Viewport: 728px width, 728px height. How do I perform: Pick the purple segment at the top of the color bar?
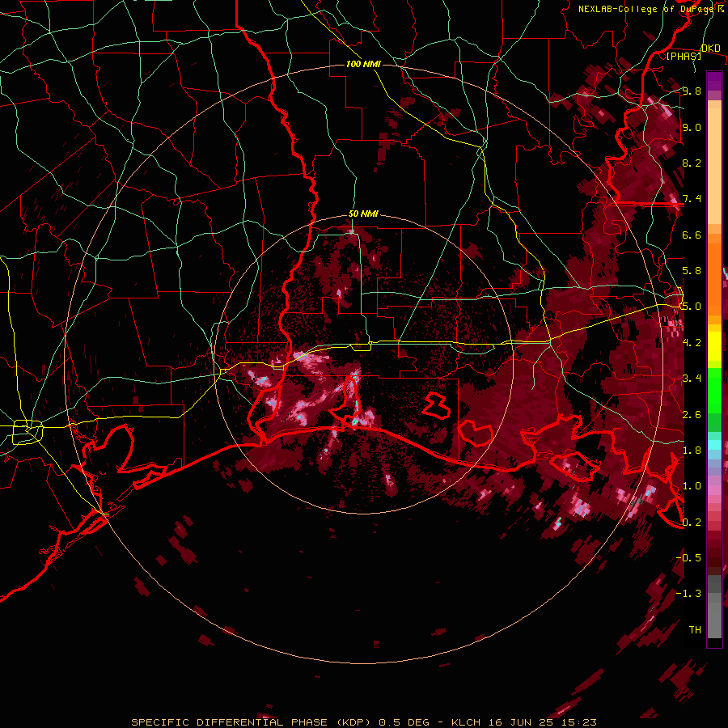tap(714, 81)
